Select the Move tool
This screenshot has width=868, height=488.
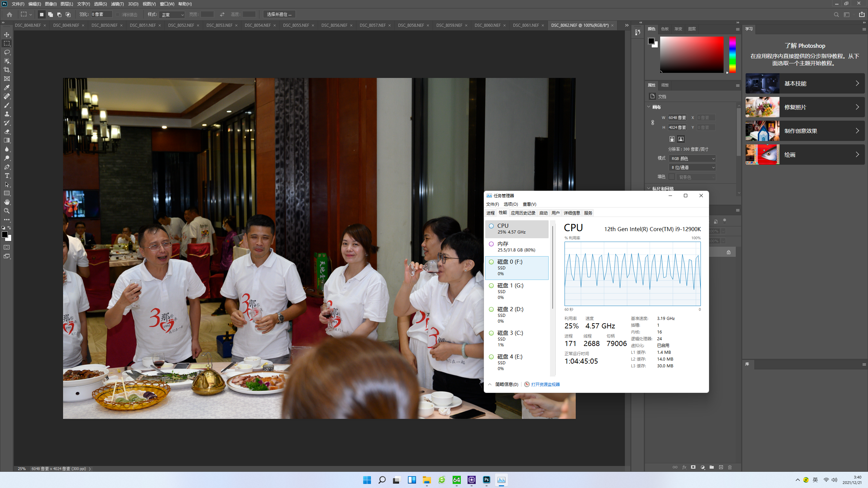click(x=7, y=35)
